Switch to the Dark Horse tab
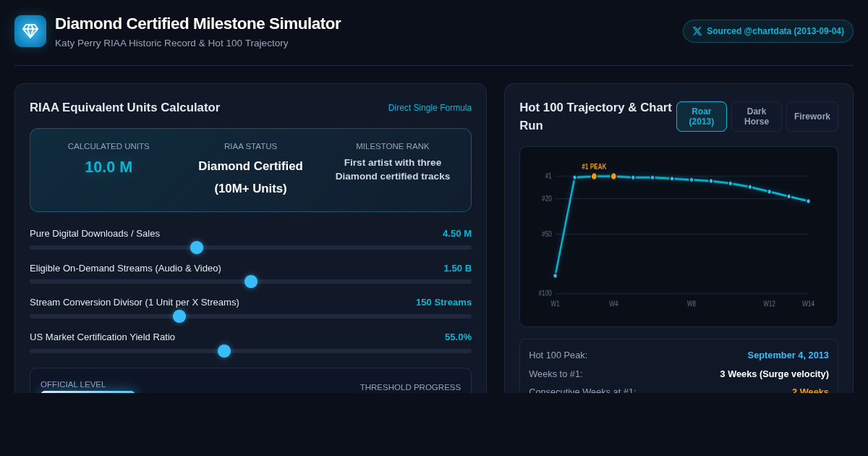Viewport: 868px width, 456px height. 757,117
